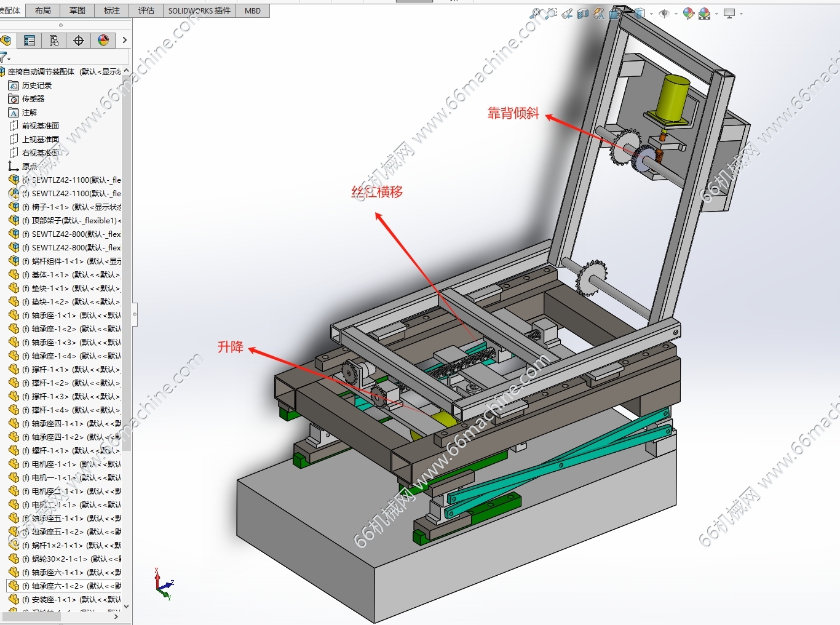Open the View Orientation cube icon

[615, 14]
